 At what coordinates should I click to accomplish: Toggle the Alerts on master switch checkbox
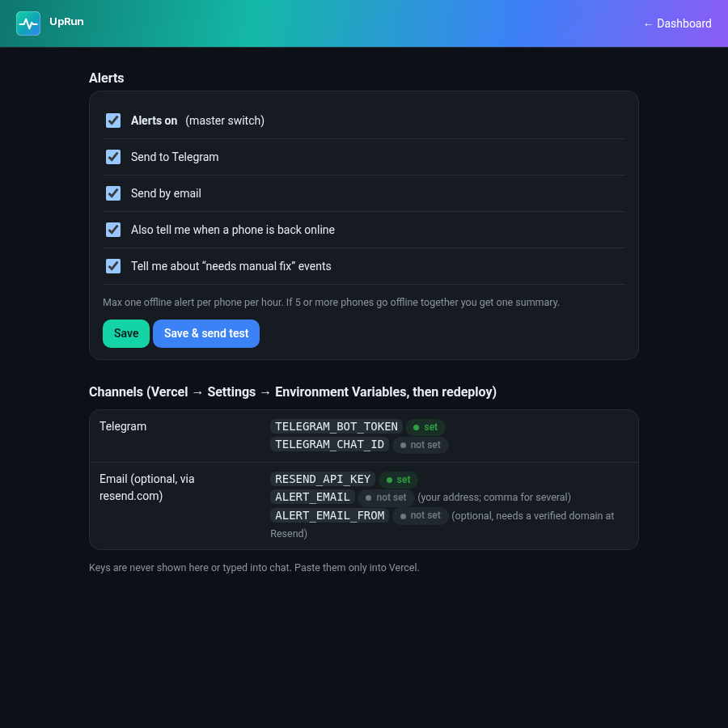113,121
